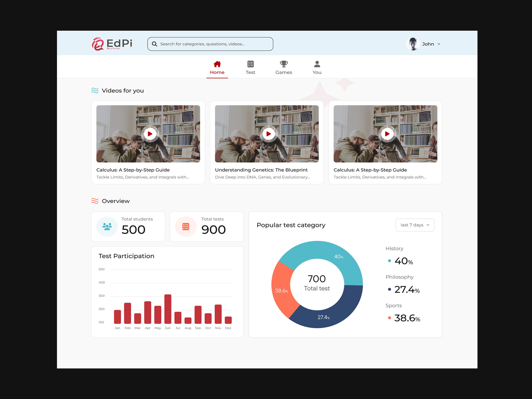Click the Videos for you heading
The height and width of the screenshot is (399, 532).
point(123,91)
